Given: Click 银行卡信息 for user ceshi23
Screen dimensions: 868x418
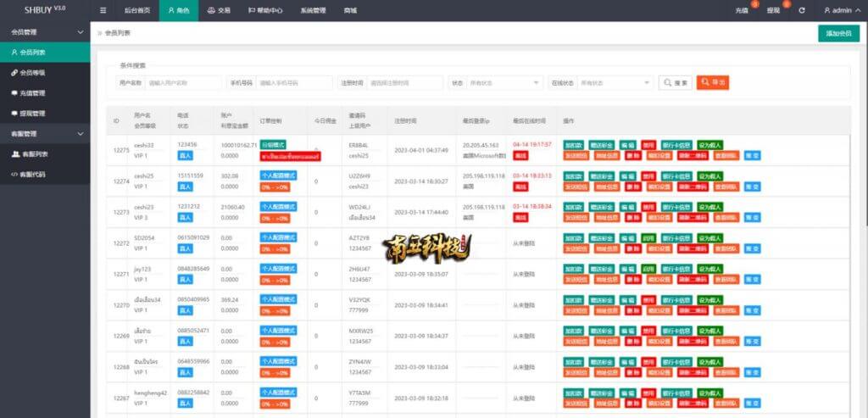Looking at the screenshot, I should 676,207.
